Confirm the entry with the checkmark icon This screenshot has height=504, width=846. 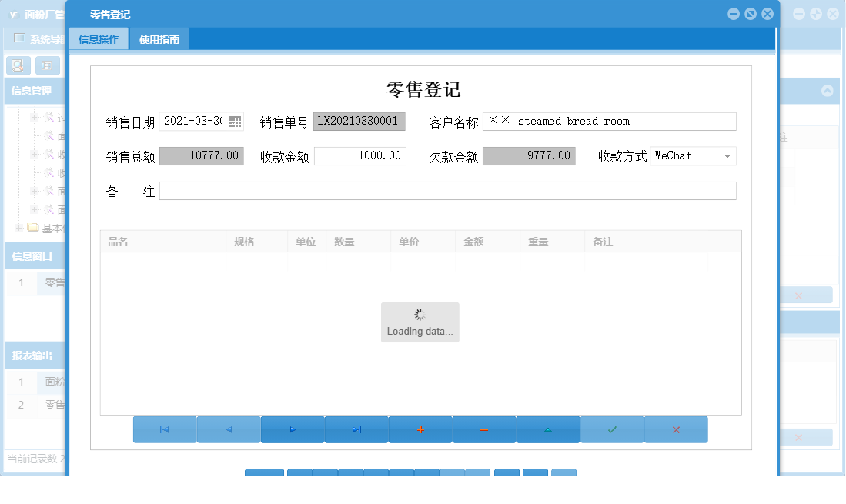pyautogui.click(x=611, y=429)
